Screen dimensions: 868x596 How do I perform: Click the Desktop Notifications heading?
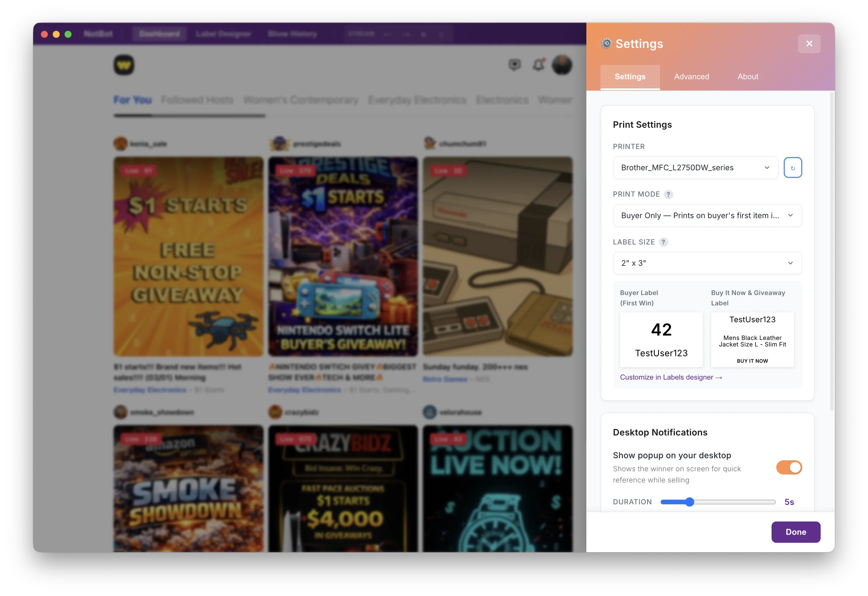[660, 433]
